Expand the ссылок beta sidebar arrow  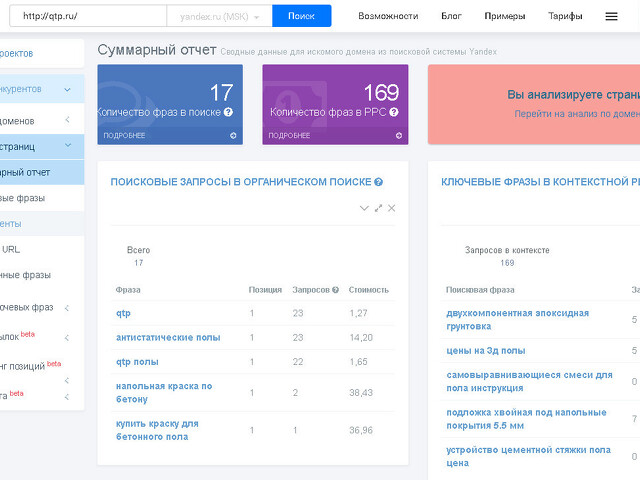click(67, 338)
